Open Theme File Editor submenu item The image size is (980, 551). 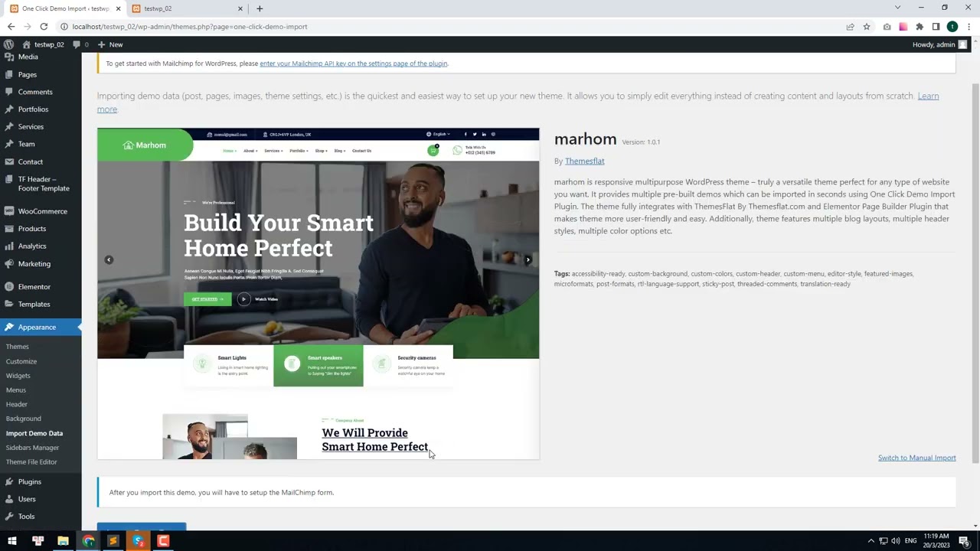(31, 462)
